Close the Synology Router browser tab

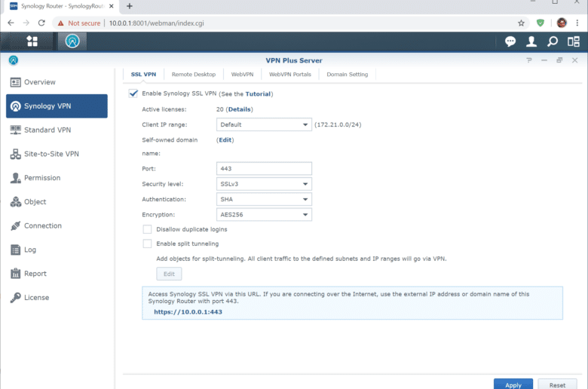pos(111,6)
